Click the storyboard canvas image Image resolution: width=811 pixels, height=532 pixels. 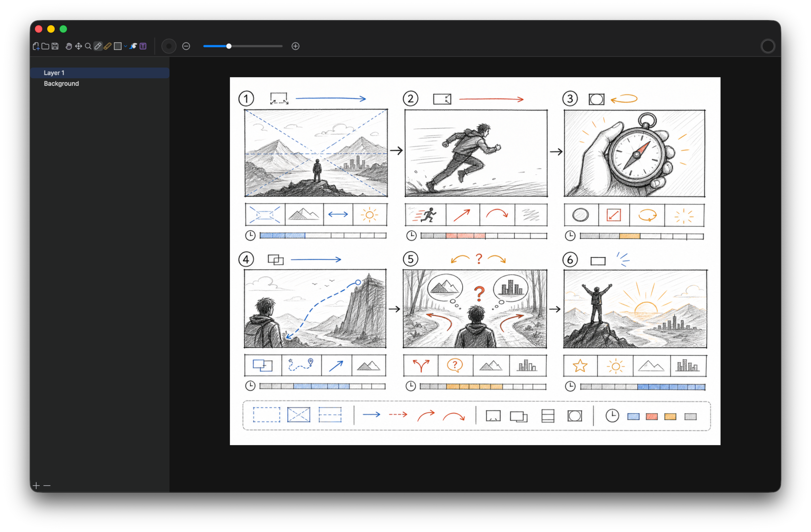pyautogui.click(x=475, y=261)
